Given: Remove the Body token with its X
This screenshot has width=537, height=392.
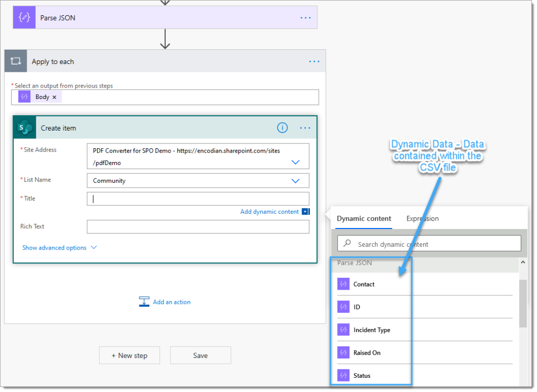Looking at the screenshot, I should point(55,97).
